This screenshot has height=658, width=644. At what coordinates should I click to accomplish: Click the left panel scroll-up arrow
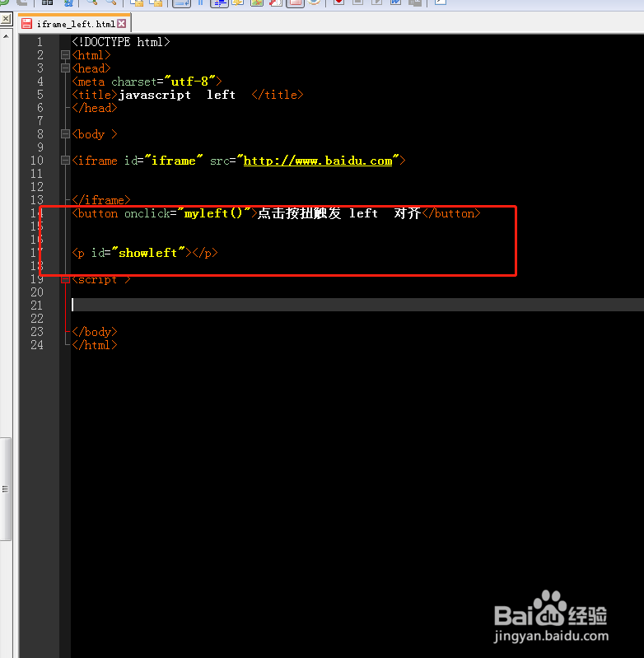tap(6, 37)
